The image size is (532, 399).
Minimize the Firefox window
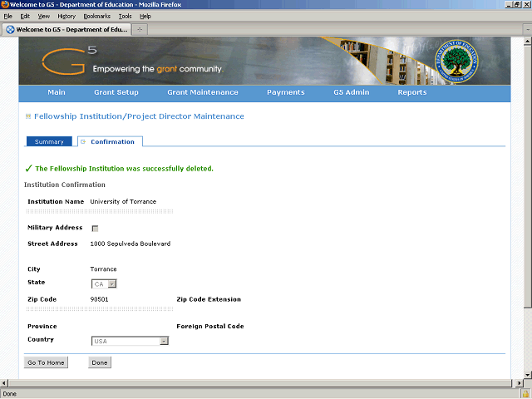point(509,4)
